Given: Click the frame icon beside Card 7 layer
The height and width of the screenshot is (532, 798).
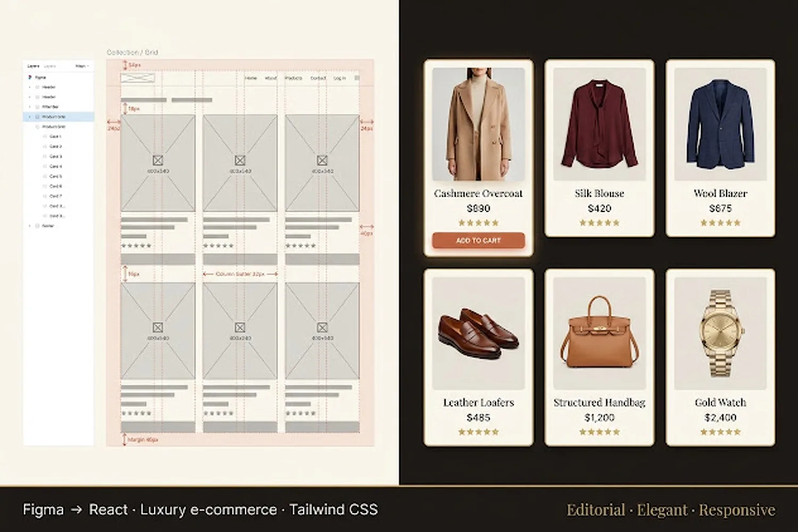Looking at the screenshot, I should pyautogui.click(x=45, y=196).
